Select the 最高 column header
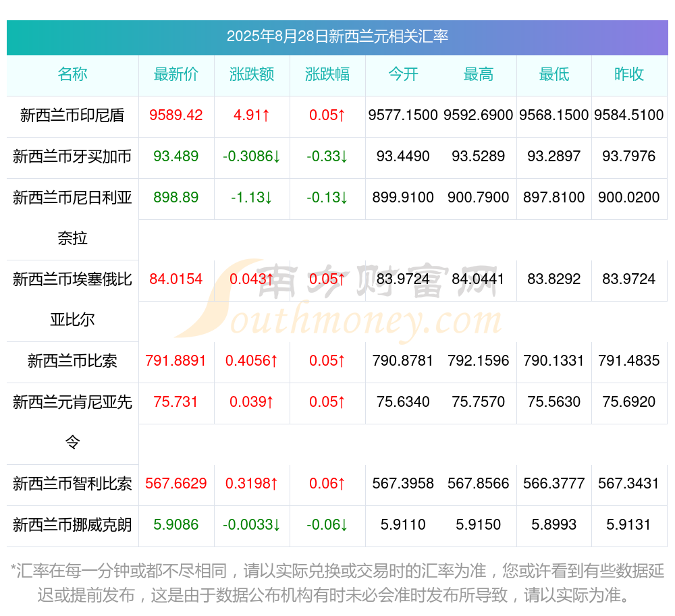 click(479, 74)
